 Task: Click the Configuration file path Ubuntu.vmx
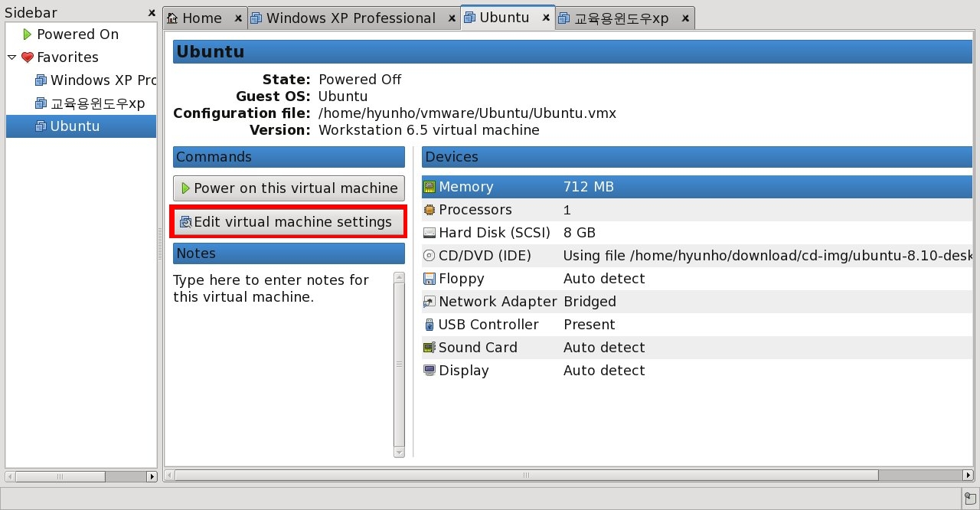coord(467,113)
